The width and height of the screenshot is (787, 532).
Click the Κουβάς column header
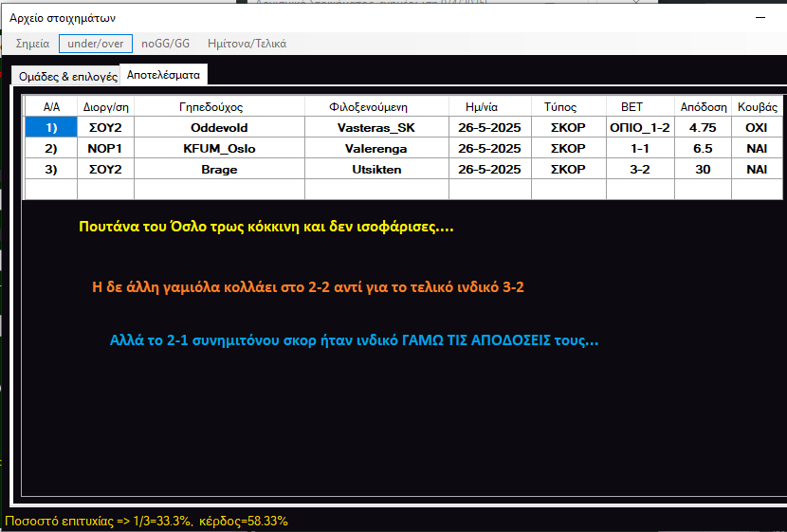tap(758, 106)
